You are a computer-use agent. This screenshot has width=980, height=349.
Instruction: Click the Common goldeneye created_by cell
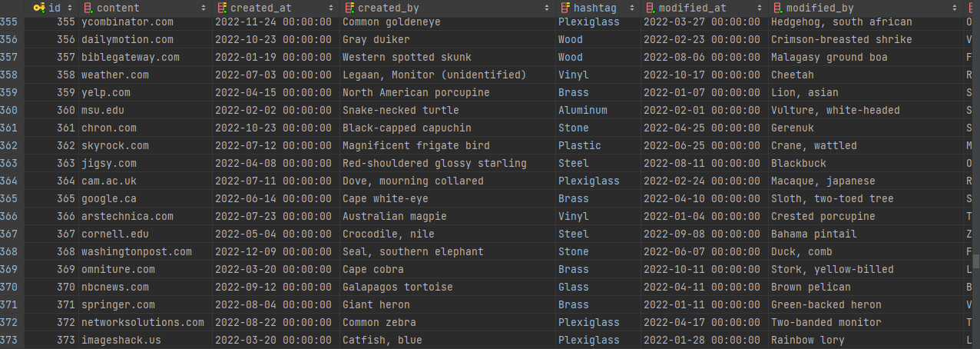[x=447, y=22]
